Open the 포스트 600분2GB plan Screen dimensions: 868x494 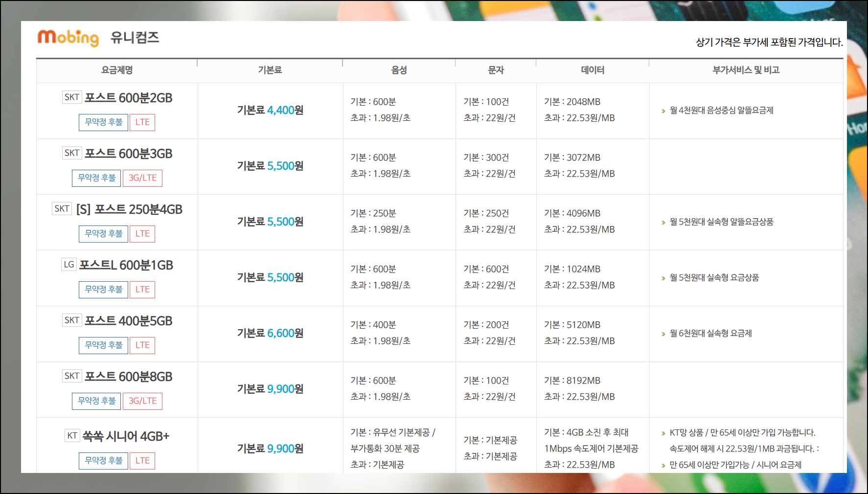[x=129, y=98]
